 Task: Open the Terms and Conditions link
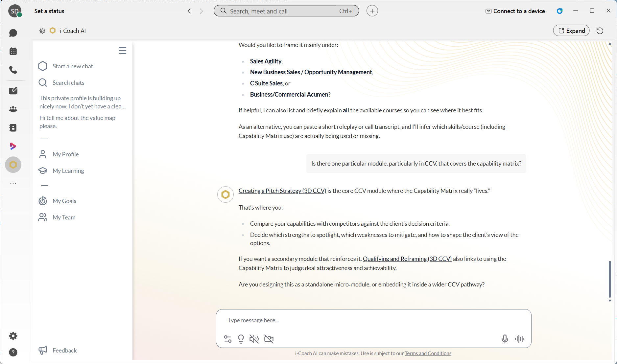point(428,353)
